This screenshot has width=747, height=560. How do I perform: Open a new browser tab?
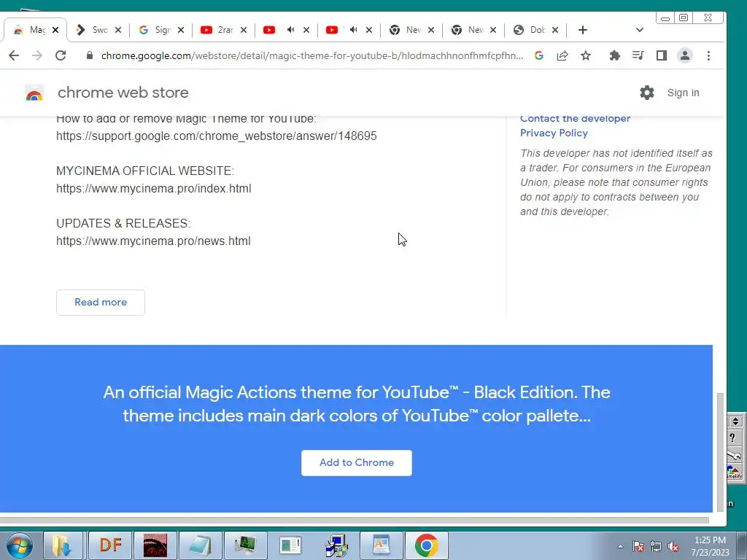pyautogui.click(x=582, y=30)
